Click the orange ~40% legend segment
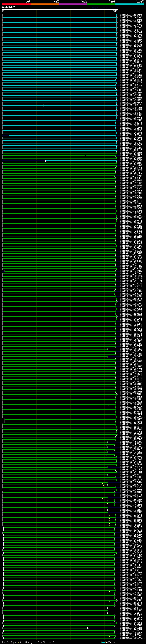 pyautogui.click(x=45, y=4)
